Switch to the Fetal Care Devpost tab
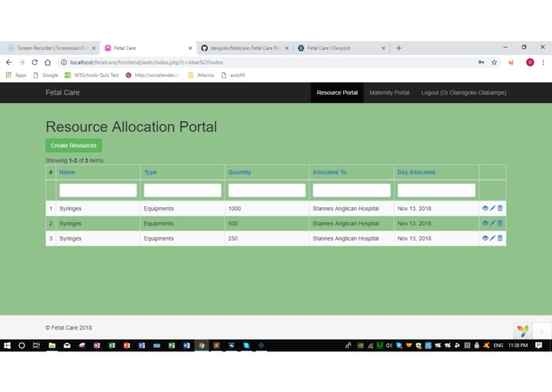Image resolution: width=552 pixels, height=392 pixels. (340, 48)
